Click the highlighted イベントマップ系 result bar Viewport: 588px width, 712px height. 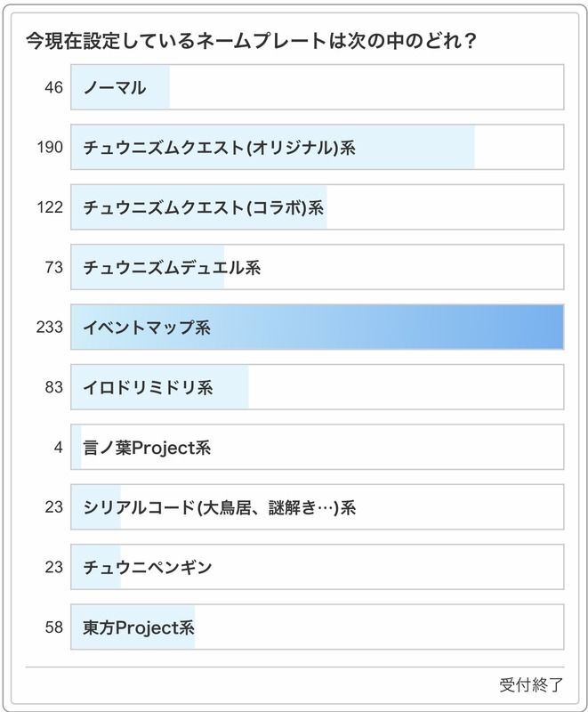(317, 327)
